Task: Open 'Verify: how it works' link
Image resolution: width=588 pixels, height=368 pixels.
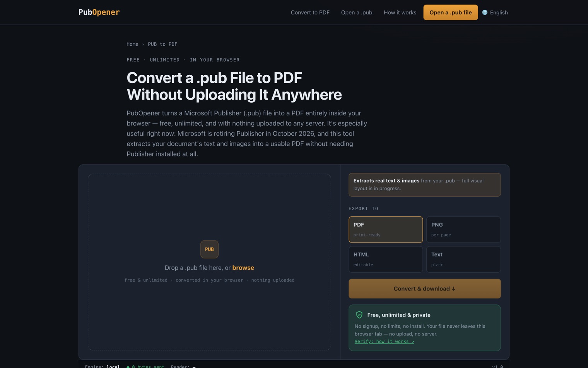Action: click(384, 342)
